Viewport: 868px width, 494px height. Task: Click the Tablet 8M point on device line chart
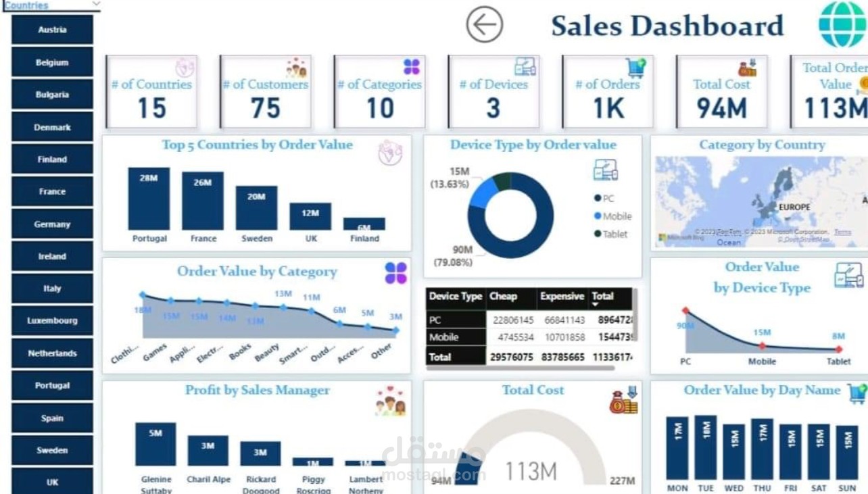tap(839, 349)
